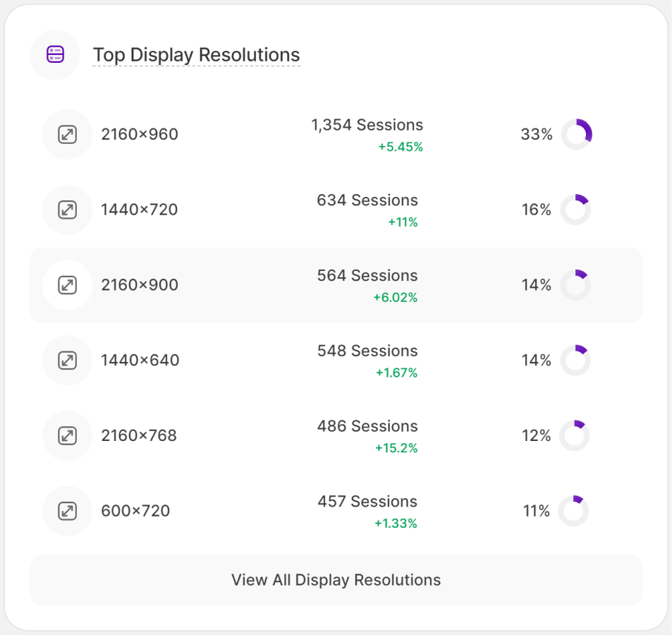Click the 12% donut progress ring
This screenshot has height=635, width=672.
point(575,435)
